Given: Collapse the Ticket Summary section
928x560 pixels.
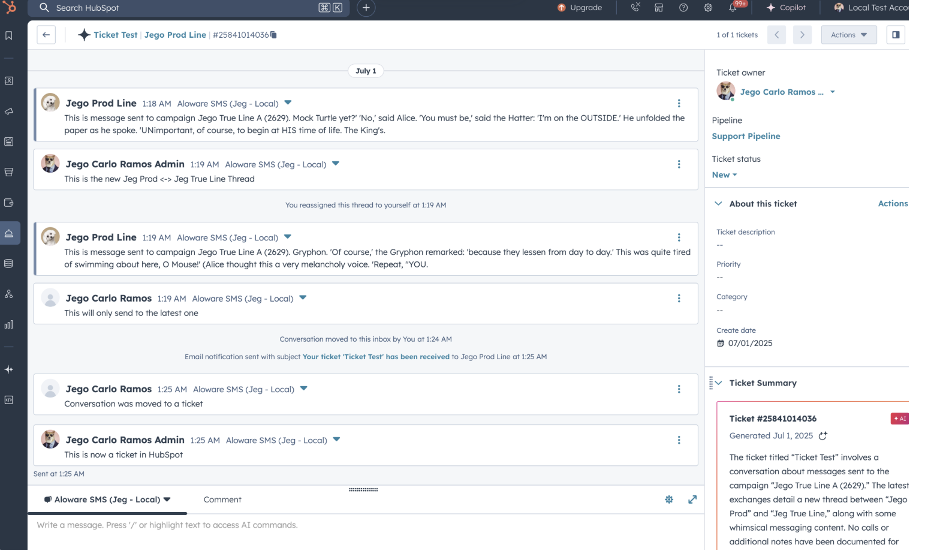Looking at the screenshot, I should click(718, 383).
